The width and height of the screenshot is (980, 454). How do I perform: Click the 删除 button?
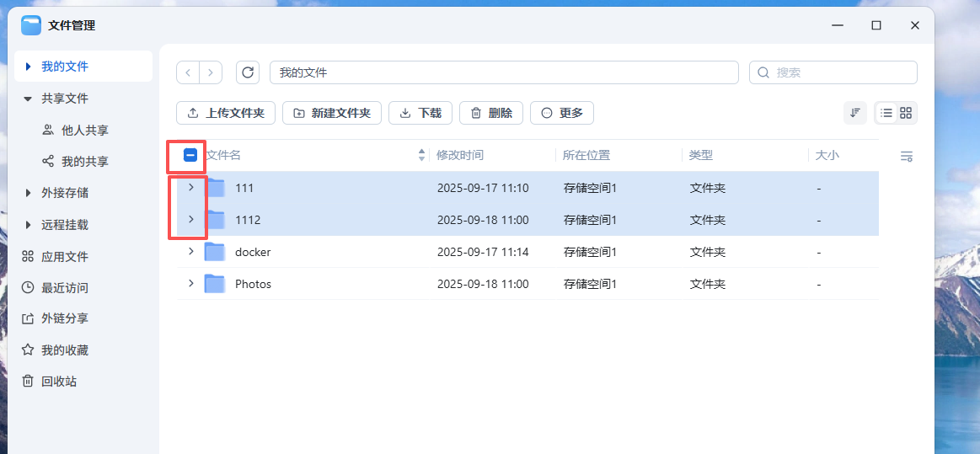(x=491, y=113)
